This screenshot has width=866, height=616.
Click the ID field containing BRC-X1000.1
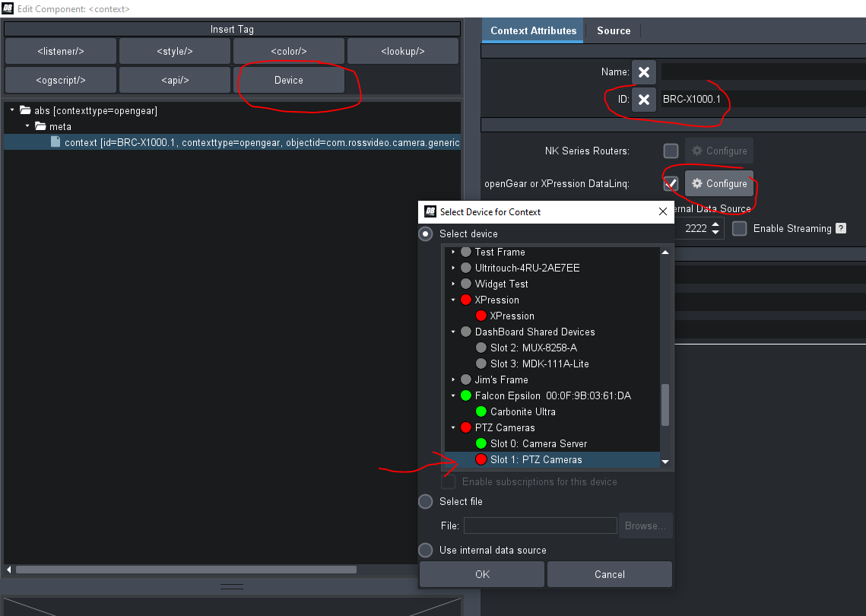click(763, 100)
